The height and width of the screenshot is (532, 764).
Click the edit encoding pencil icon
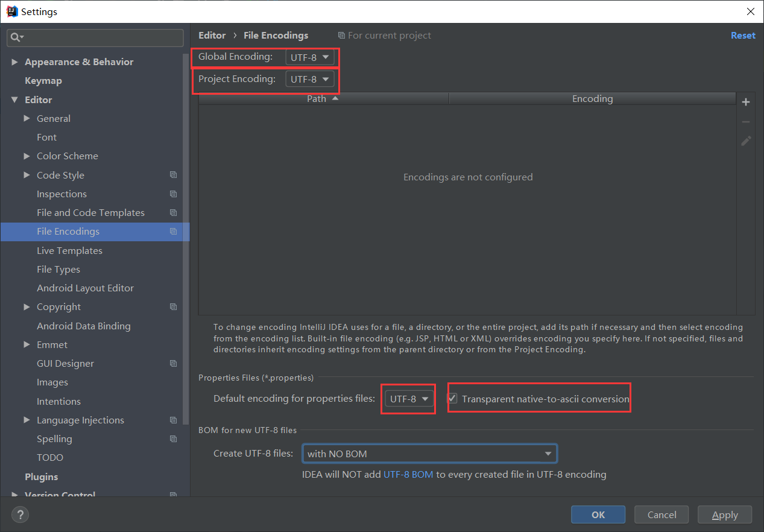[746, 141]
